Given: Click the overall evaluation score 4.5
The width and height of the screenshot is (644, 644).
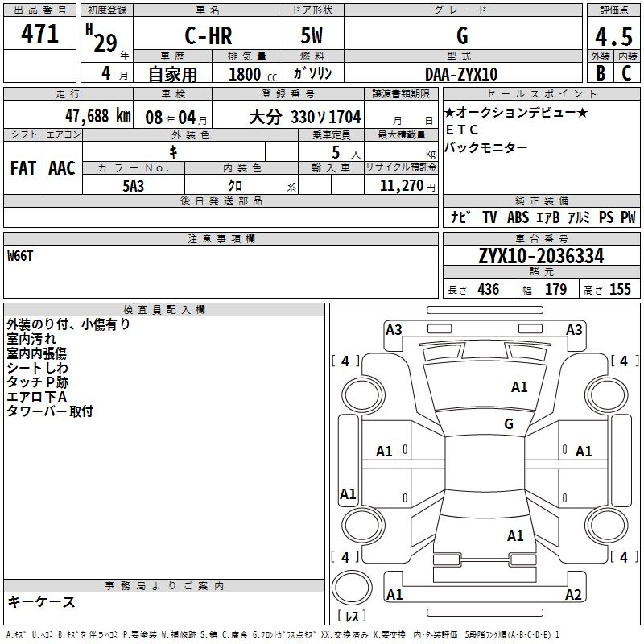Looking at the screenshot, I should point(613,36).
